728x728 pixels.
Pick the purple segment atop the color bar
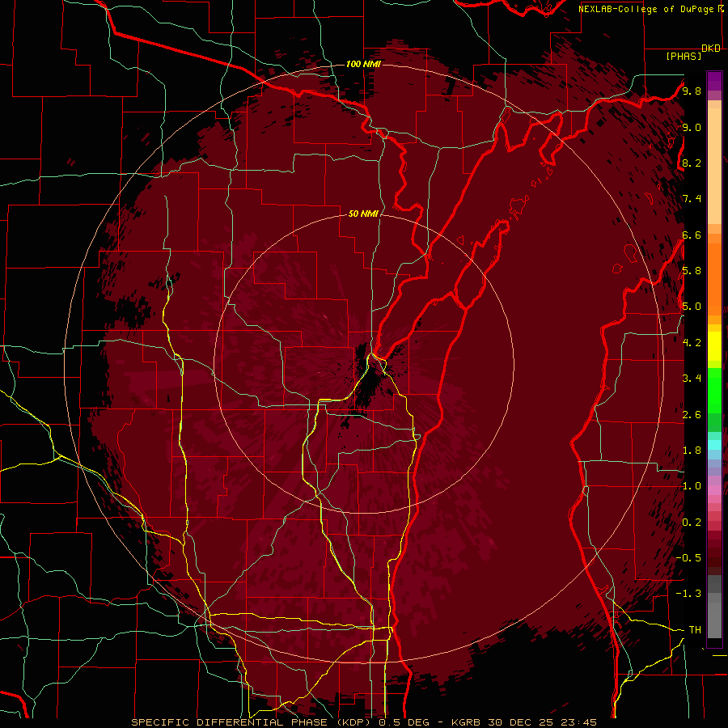point(714,81)
